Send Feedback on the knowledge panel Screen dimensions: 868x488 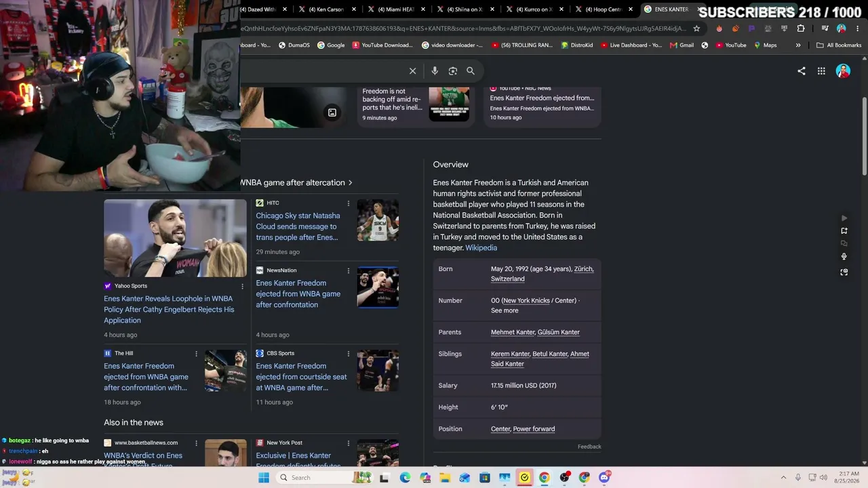pyautogui.click(x=589, y=447)
